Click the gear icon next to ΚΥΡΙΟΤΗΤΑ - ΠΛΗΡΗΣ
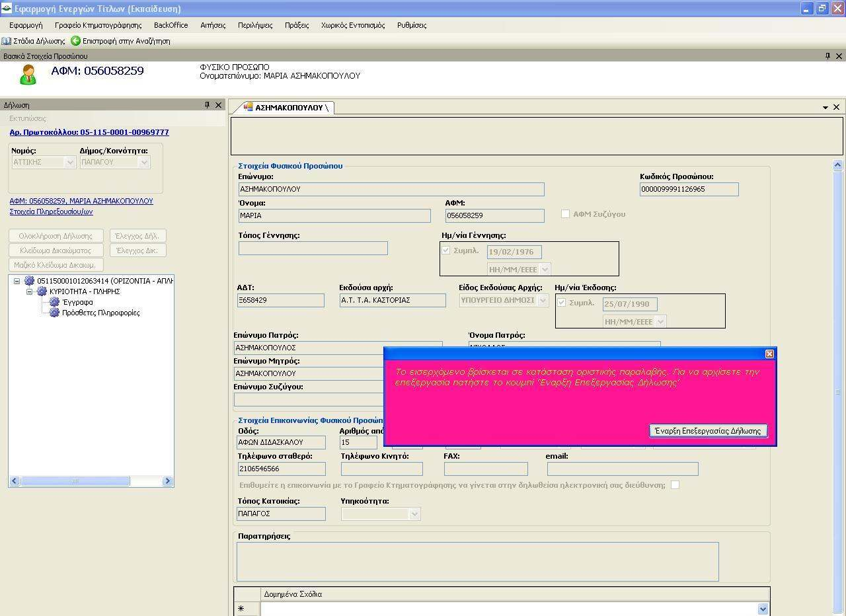846x616 pixels. coord(42,291)
